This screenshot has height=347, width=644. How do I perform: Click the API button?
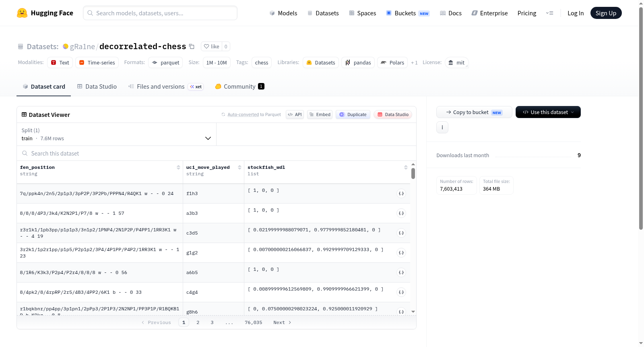coord(295,114)
